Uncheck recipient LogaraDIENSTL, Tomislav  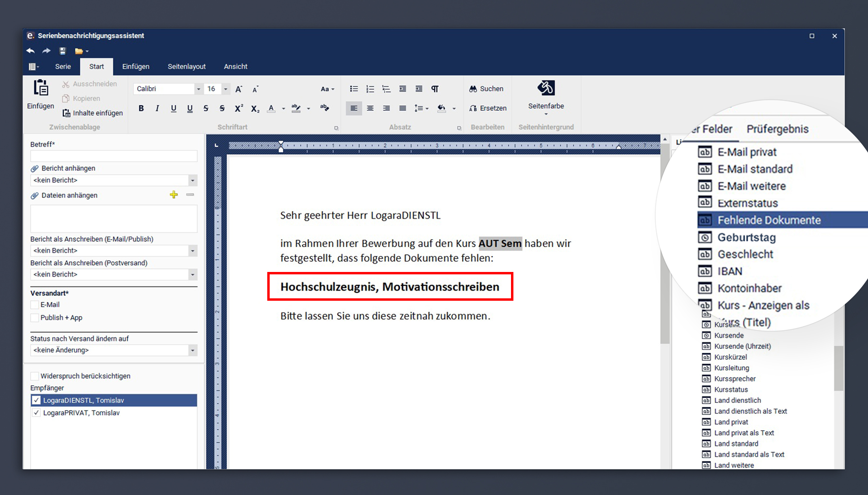tap(36, 400)
